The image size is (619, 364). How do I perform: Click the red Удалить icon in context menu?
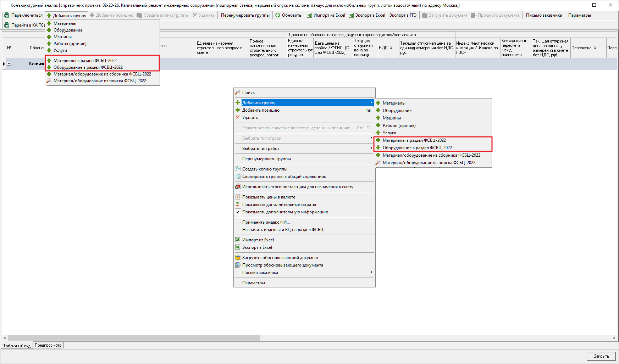[238, 118]
